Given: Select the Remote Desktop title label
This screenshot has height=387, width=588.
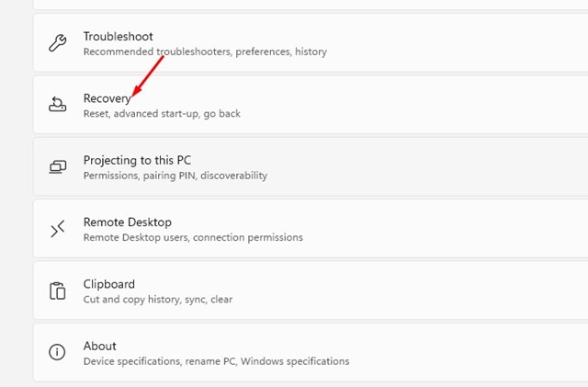Looking at the screenshot, I should pos(127,222).
